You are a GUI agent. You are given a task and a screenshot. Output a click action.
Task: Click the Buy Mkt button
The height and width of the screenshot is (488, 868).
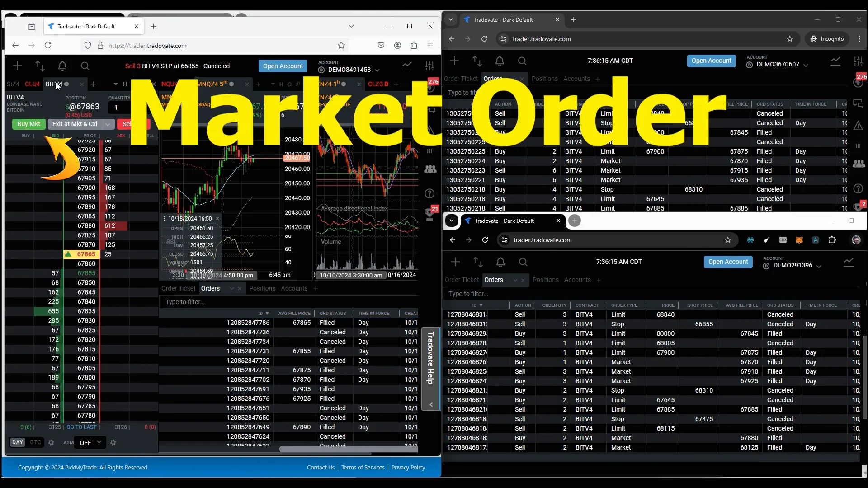tap(28, 124)
